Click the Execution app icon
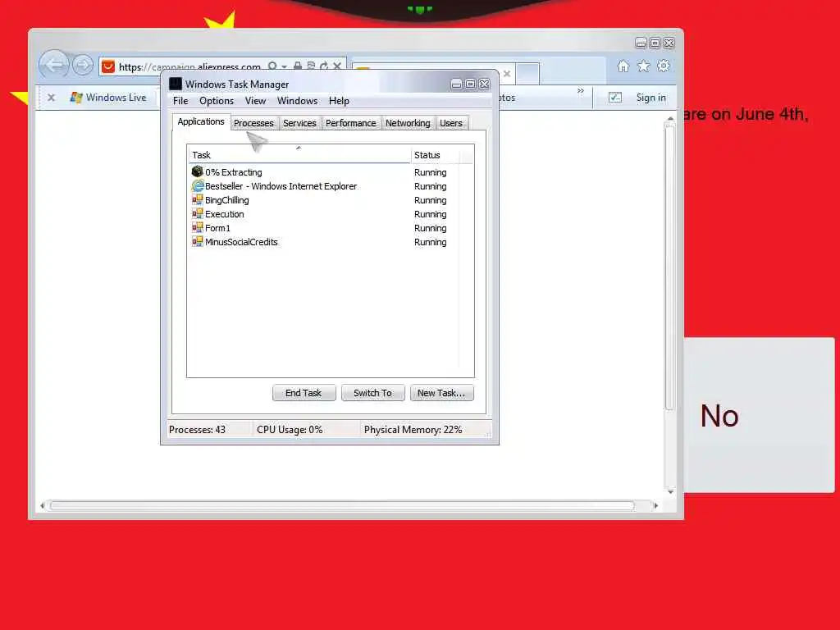Image resolution: width=840 pixels, height=630 pixels. pyautogui.click(x=197, y=214)
